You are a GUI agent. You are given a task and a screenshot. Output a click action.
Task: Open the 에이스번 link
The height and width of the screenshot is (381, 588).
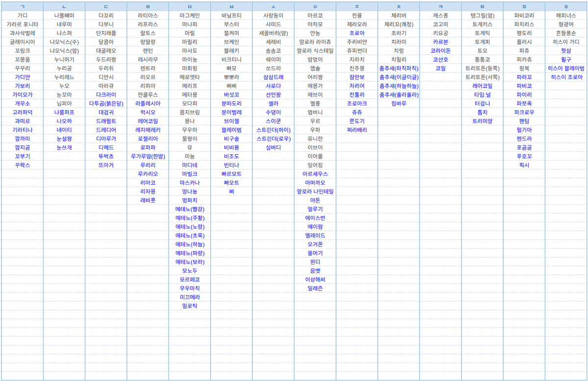pyautogui.click(x=315, y=218)
